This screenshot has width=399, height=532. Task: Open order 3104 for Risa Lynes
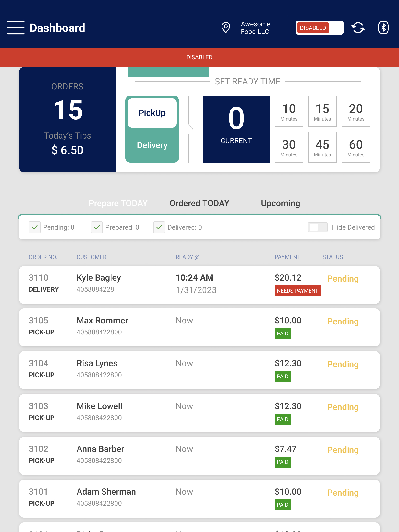click(x=199, y=370)
